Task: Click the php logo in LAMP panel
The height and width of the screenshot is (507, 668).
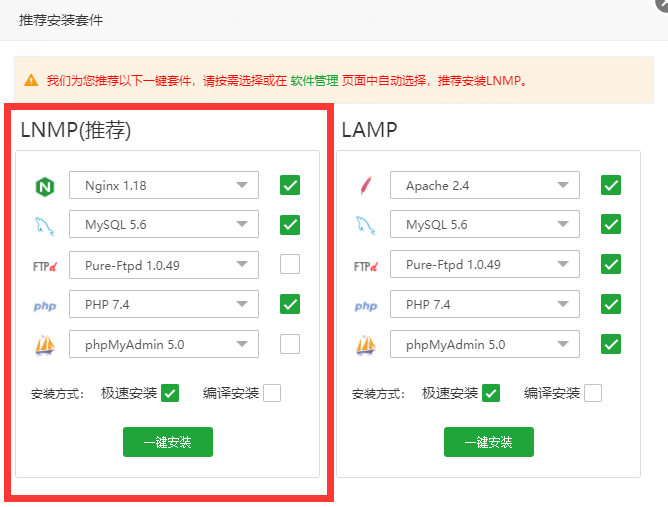Action: [x=366, y=306]
